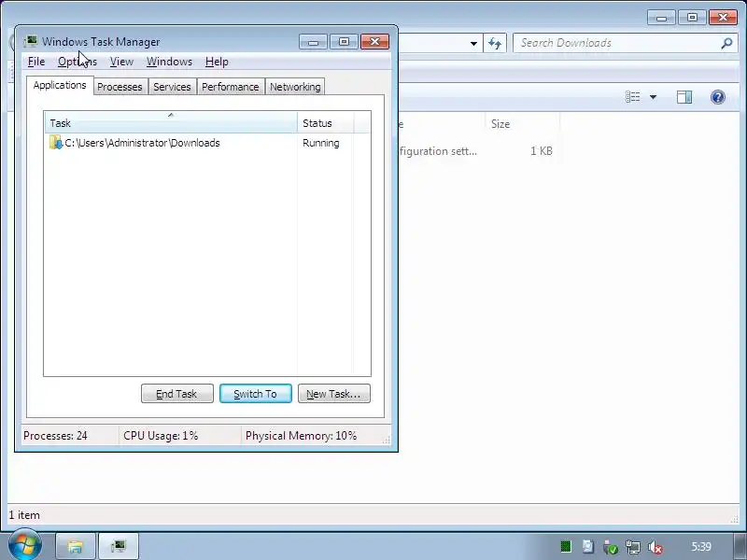Click the End Task button
This screenshot has height=560, width=747.
176,394
